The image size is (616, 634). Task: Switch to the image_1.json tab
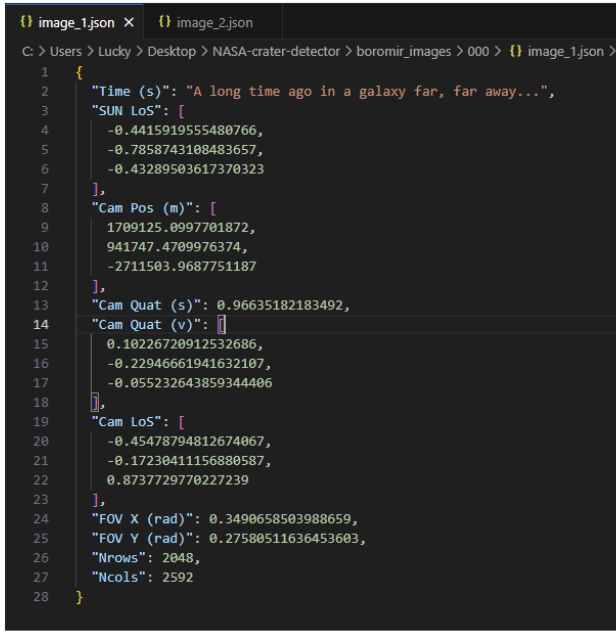click(74, 23)
